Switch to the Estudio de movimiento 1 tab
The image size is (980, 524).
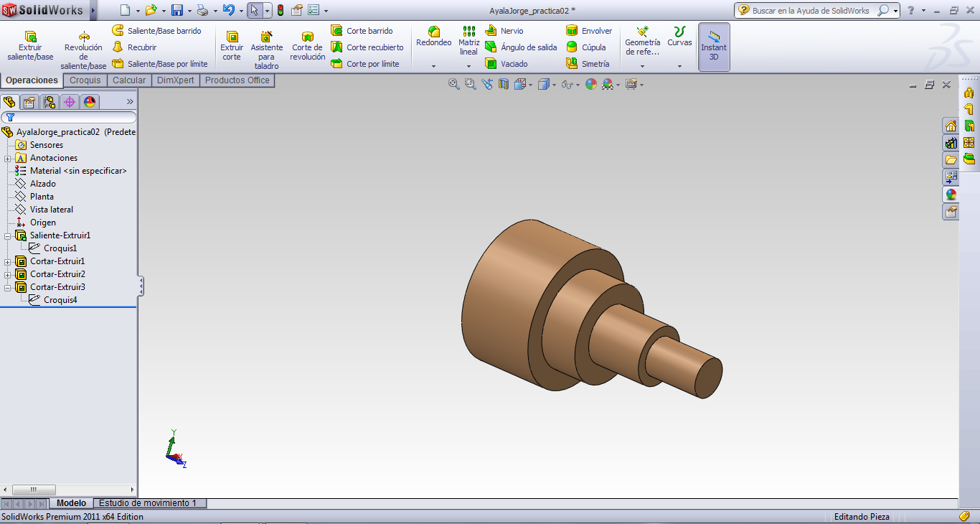[x=149, y=503]
